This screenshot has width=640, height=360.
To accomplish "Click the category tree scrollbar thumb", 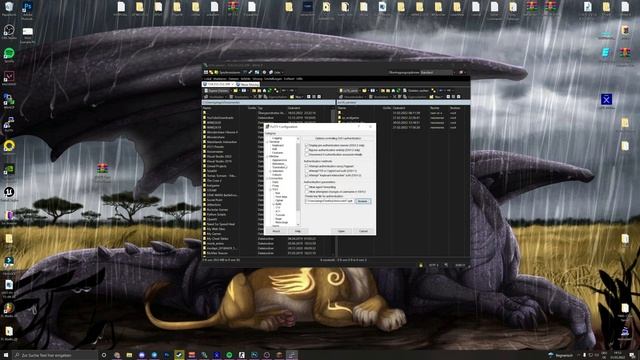I will click(298, 177).
